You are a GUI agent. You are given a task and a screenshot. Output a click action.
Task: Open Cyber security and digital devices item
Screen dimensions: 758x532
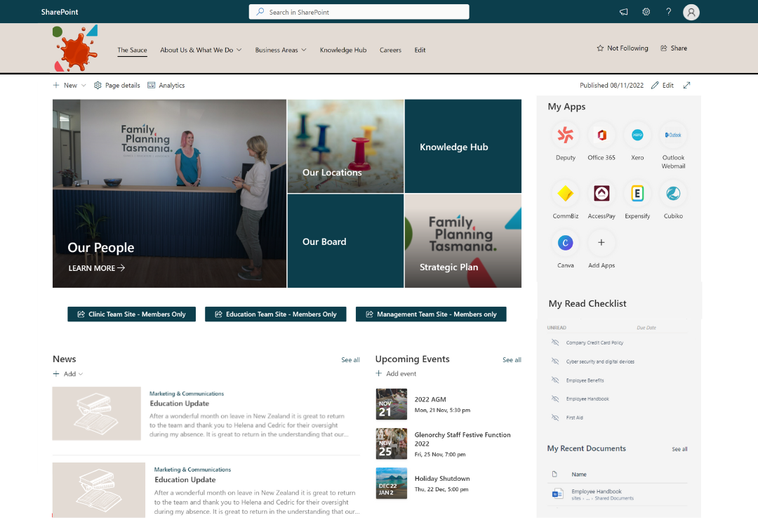[x=600, y=361]
